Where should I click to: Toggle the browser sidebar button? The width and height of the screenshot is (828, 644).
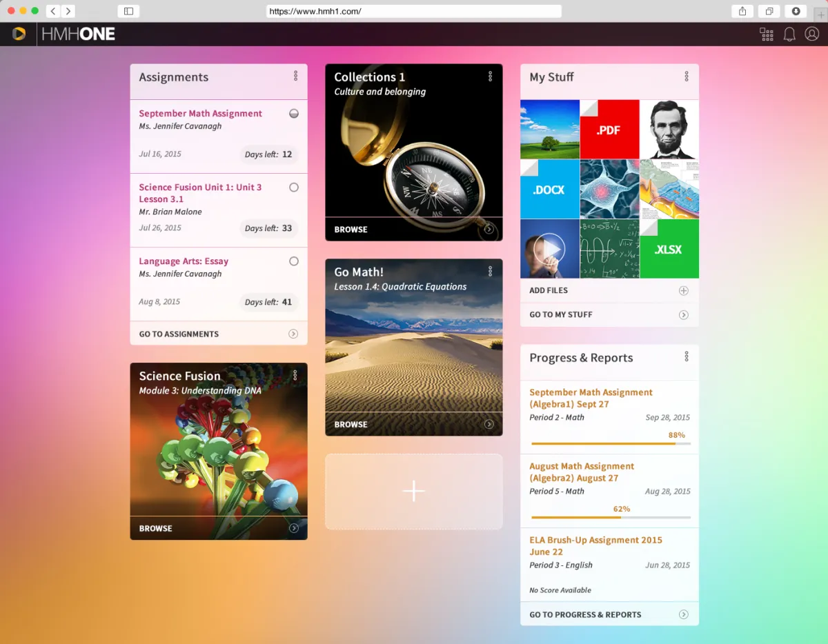tap(128, 11)
